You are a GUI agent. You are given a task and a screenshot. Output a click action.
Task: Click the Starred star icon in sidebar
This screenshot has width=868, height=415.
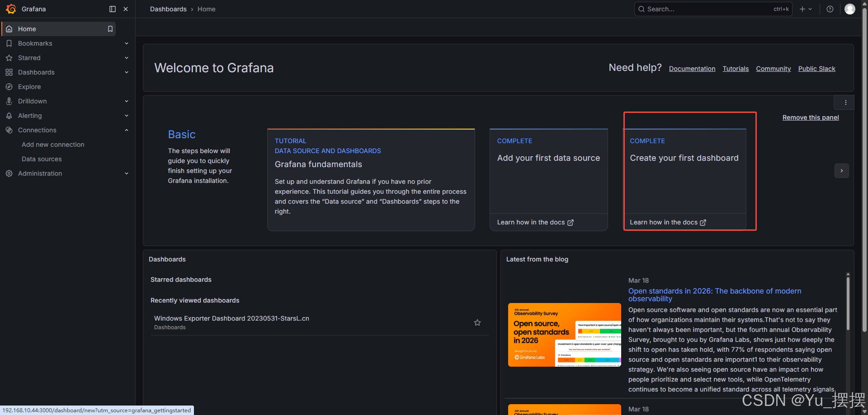coord(9,58)
